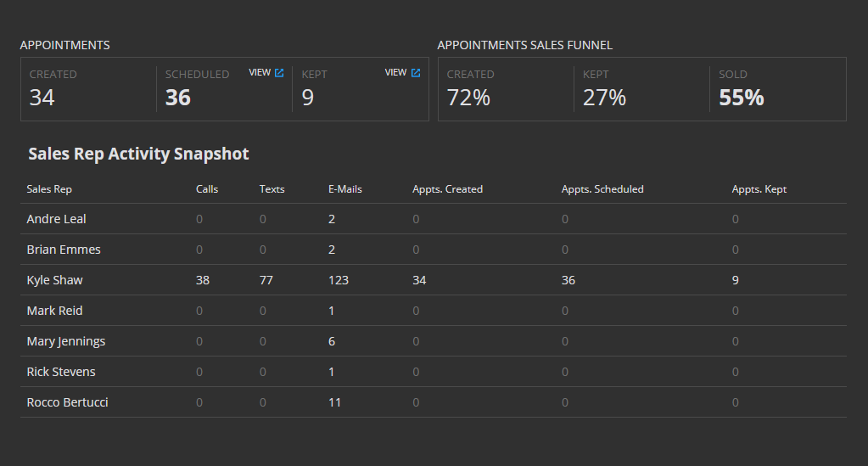Image resolution: width=868 pixels, height=466 pixels.
Task: Open the VIEW link for Scheduled appointments
Action: coord(260,73)
